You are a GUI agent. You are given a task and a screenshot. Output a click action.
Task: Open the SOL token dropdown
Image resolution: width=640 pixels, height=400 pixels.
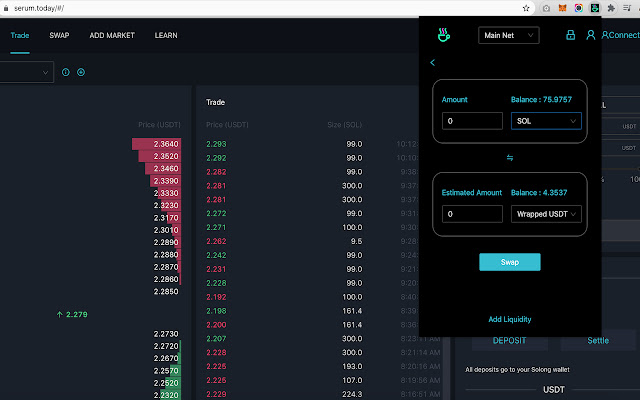(546, 121)
